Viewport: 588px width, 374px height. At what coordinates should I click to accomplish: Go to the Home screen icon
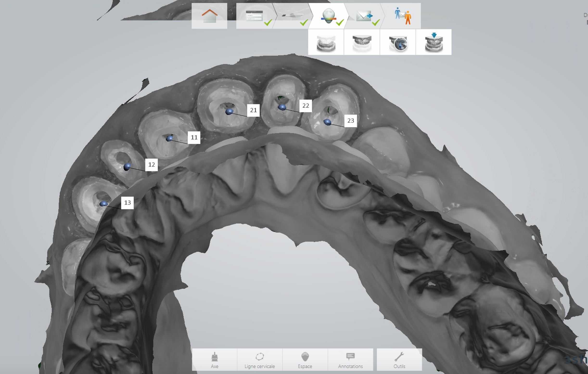209,16
